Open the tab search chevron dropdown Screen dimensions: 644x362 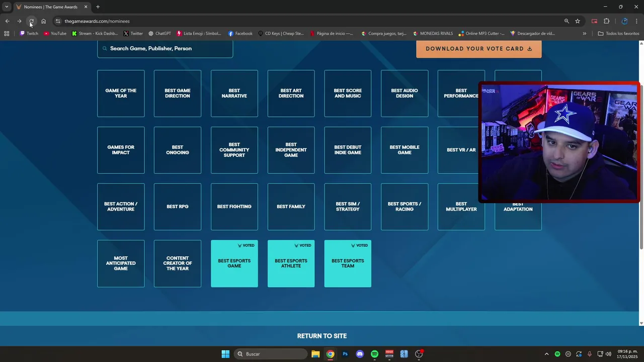point(7,7)
